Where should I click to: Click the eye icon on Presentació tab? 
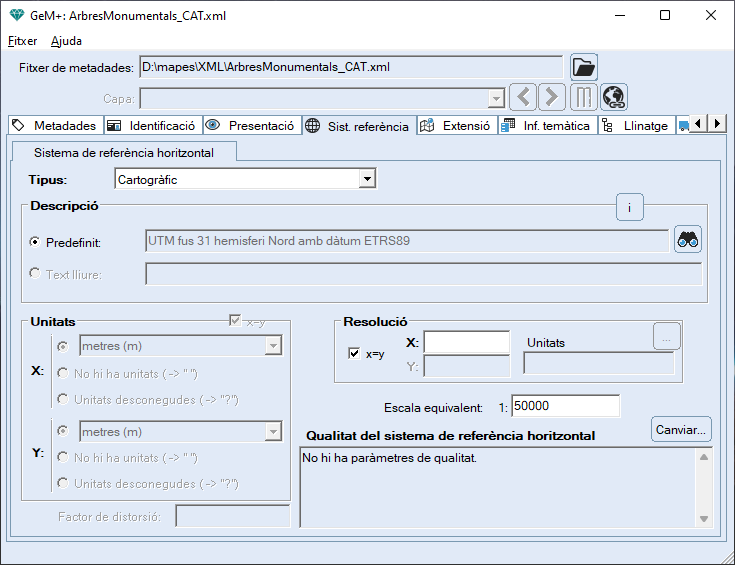pyautogui.click(x=212, y=125)
